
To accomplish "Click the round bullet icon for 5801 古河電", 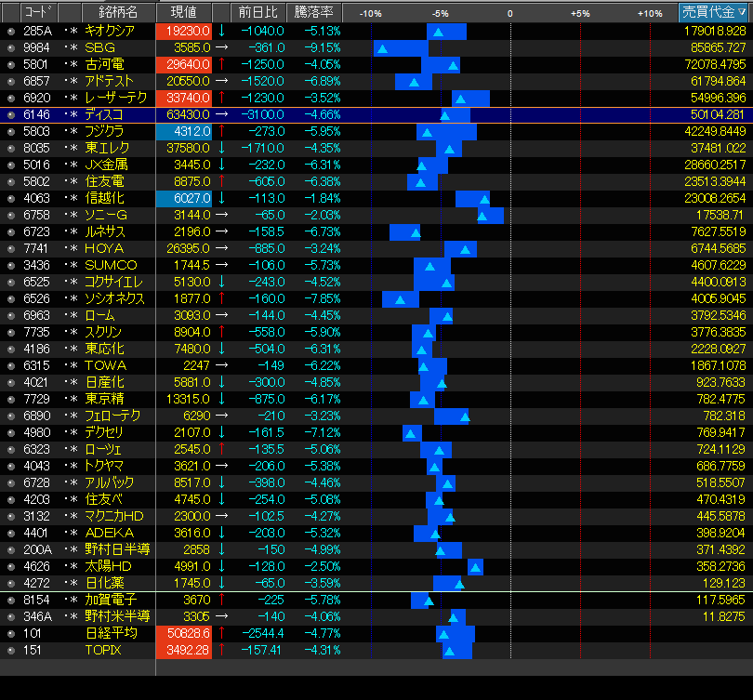I will point(11,65).
